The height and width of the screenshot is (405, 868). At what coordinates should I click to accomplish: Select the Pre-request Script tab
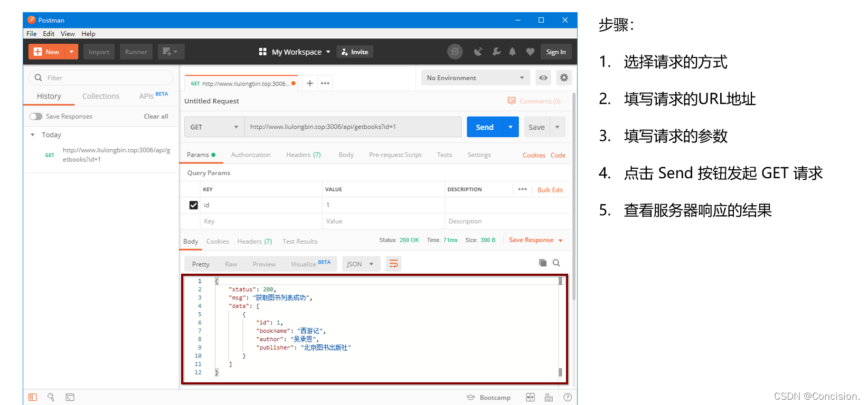(395, 155)
